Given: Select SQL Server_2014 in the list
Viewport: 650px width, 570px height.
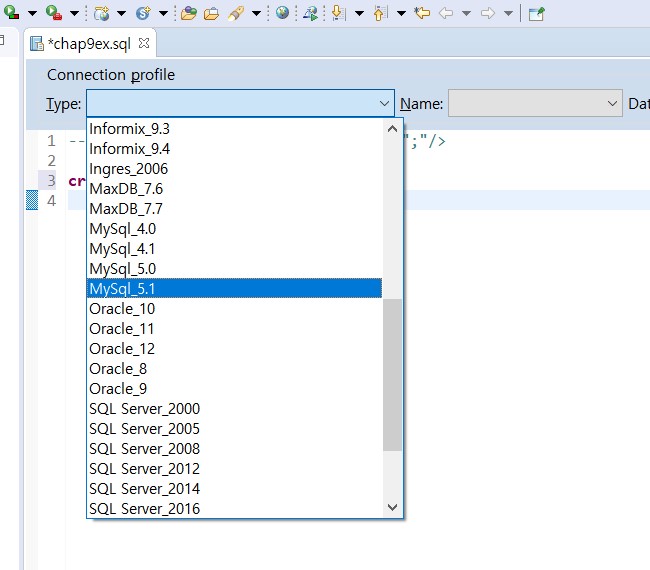Looking at the screenshot, I should click(234, 489).
